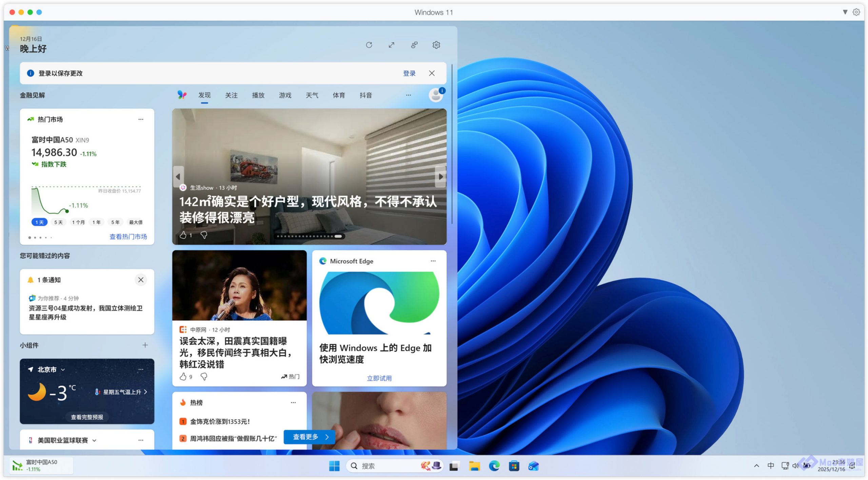Viewport: 868px width, 480px height.
Task: Refresh the widgets feed
Action: (369, 45)
